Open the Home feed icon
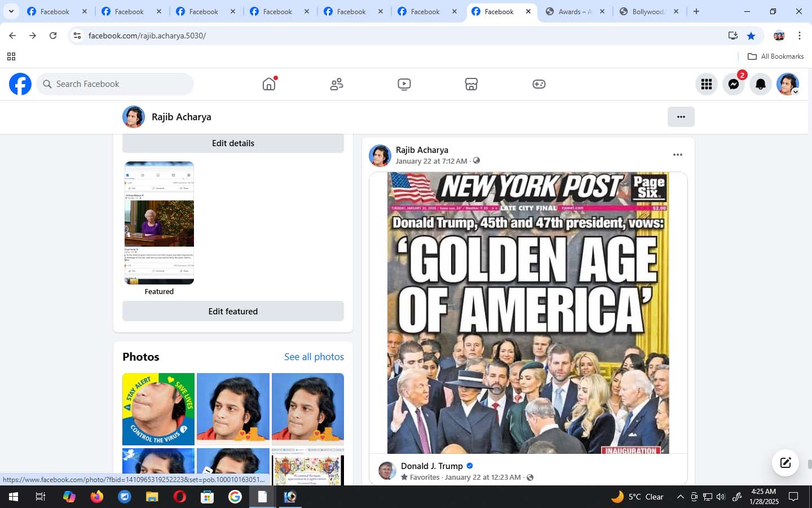812x508 pixels. coord(269,84)
